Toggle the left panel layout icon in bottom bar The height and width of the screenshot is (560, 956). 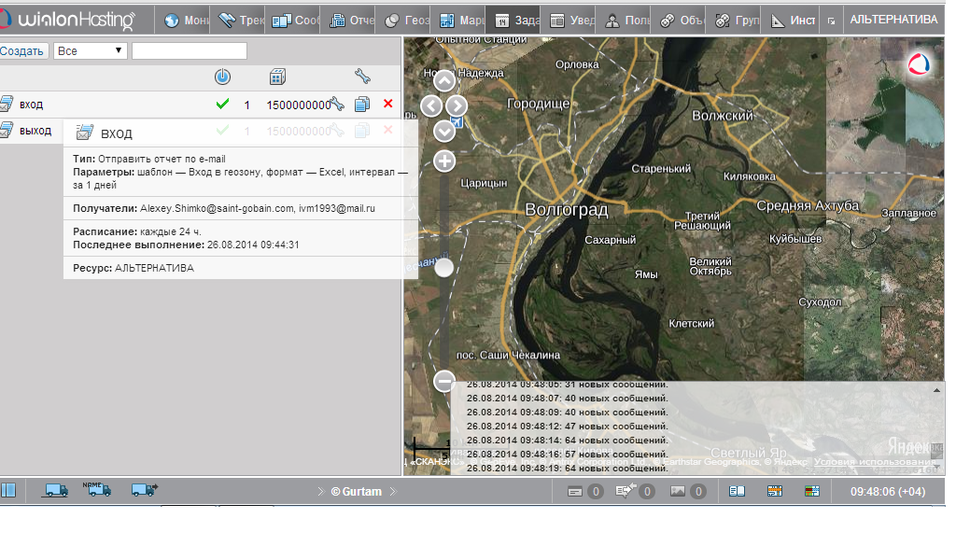pos(8,491)
